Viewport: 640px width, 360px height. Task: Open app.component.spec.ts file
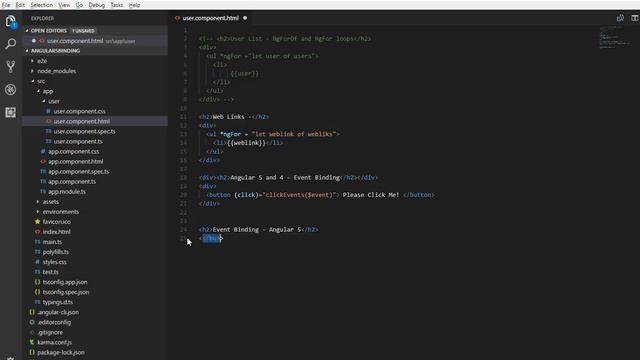pyautogui.click(x=78, y=171)
